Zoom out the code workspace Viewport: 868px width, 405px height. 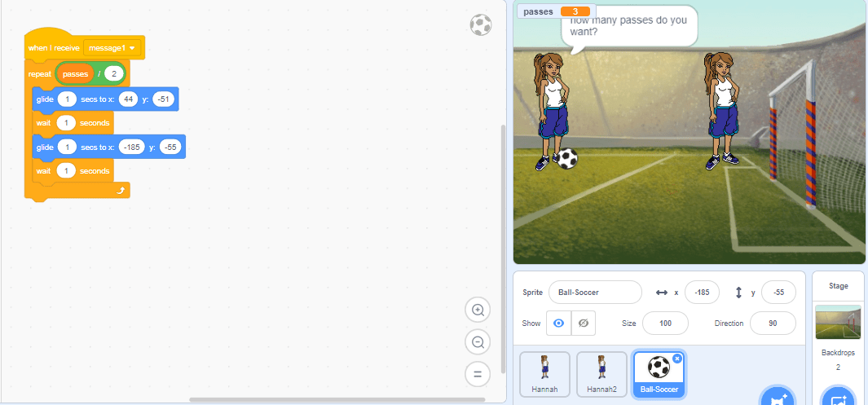(478, 342)
